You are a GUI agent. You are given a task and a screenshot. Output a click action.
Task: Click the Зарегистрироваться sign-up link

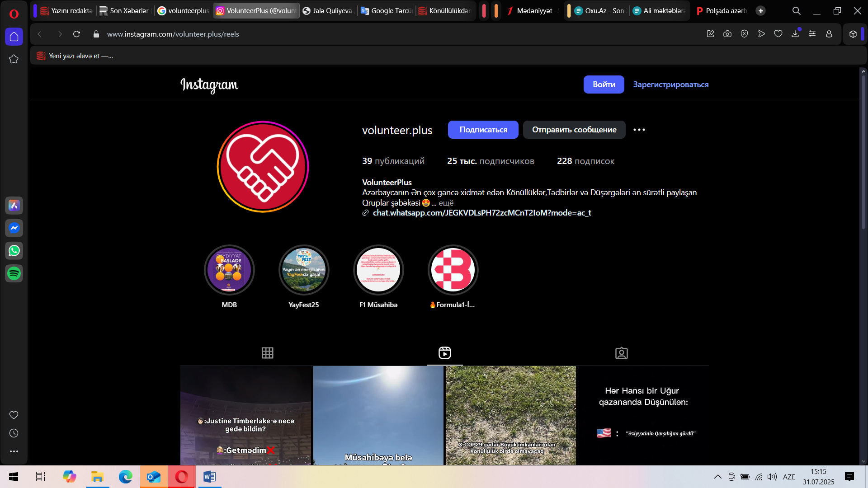pyautogui.click(x=670, y=84)
